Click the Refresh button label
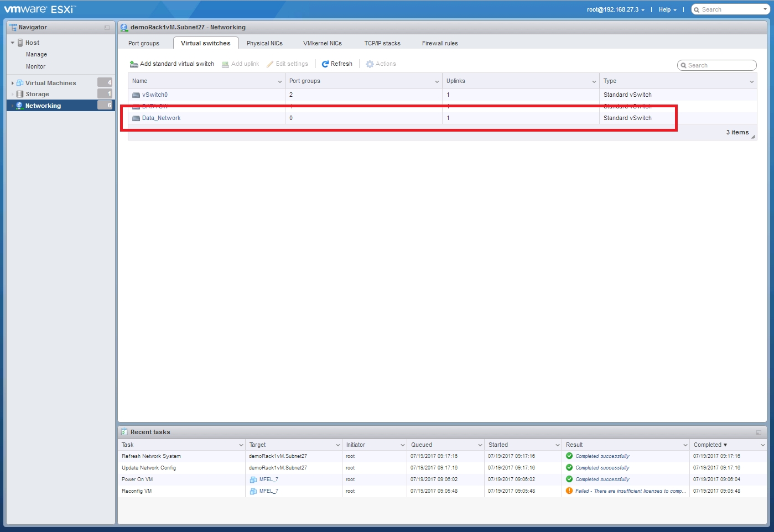Screen dimensions: 774x532 point(341,64)
